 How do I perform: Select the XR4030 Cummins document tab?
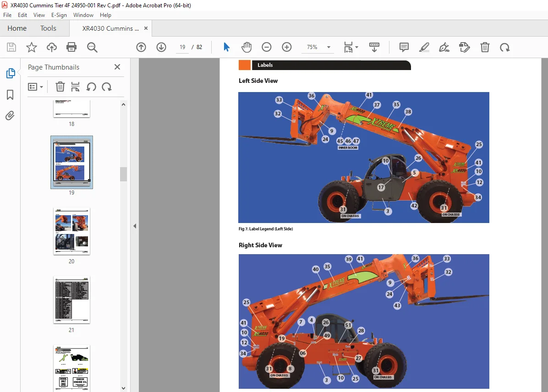click(x=110, y=29)
